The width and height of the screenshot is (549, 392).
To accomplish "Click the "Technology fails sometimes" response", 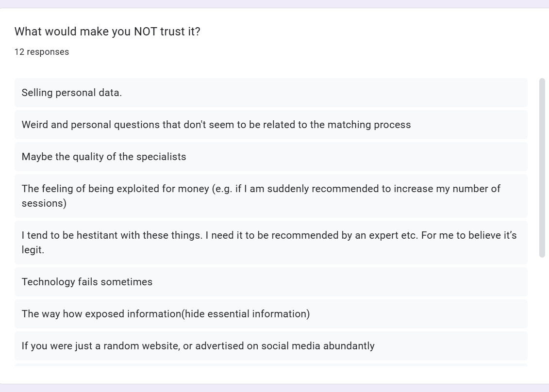I will pos(87,282).
